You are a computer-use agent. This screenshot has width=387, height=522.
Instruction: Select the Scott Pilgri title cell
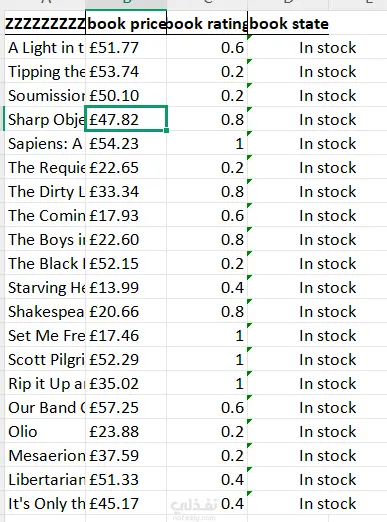tap(45, 359)
